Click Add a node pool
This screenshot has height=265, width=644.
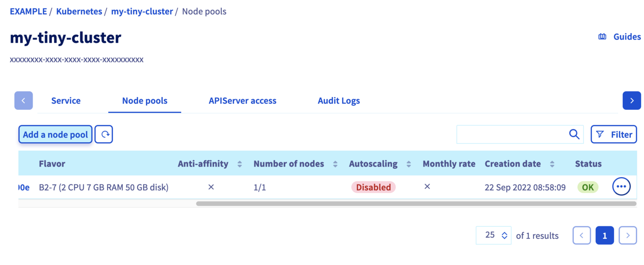pos(55,134)
